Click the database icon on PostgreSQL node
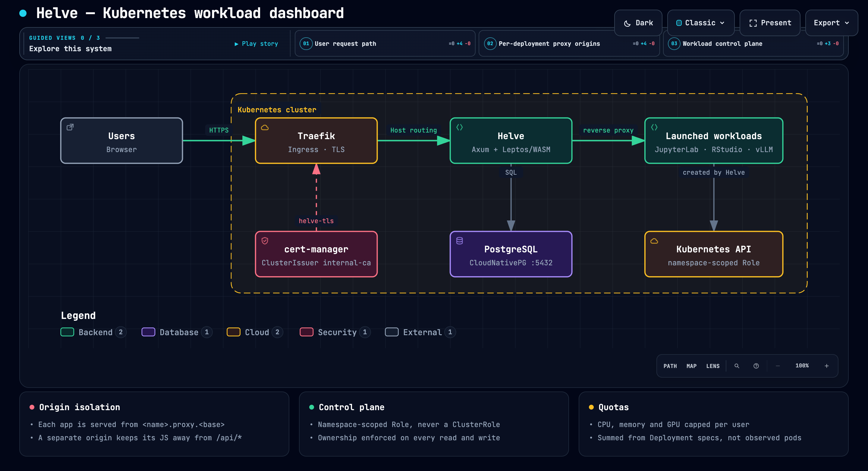 [460, 241]
